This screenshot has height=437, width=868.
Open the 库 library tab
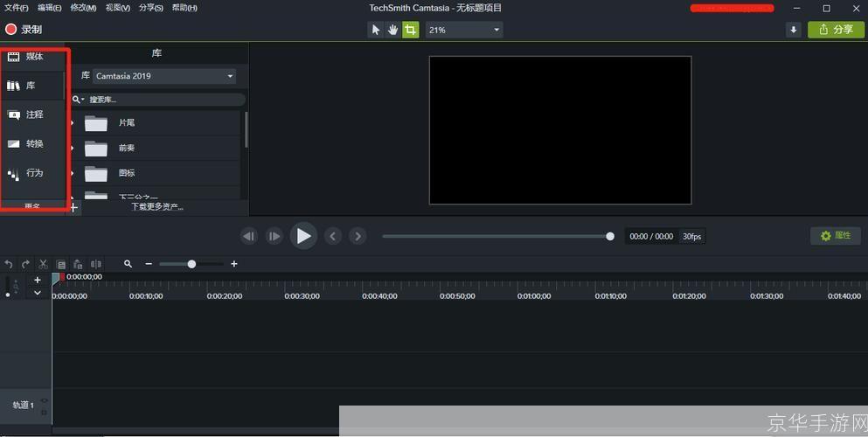[x=32, y=86]
